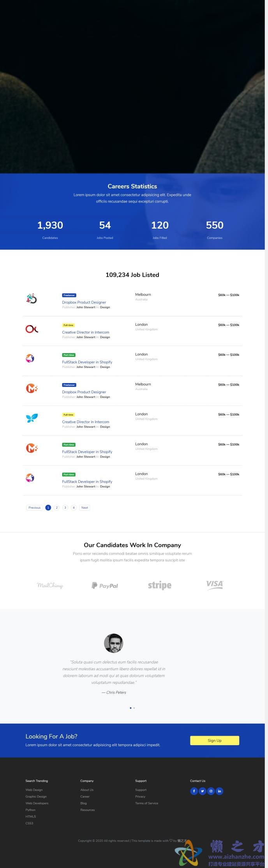Select the first testimonial carousel dot
The image size is (268, 868).
[130, 708]
